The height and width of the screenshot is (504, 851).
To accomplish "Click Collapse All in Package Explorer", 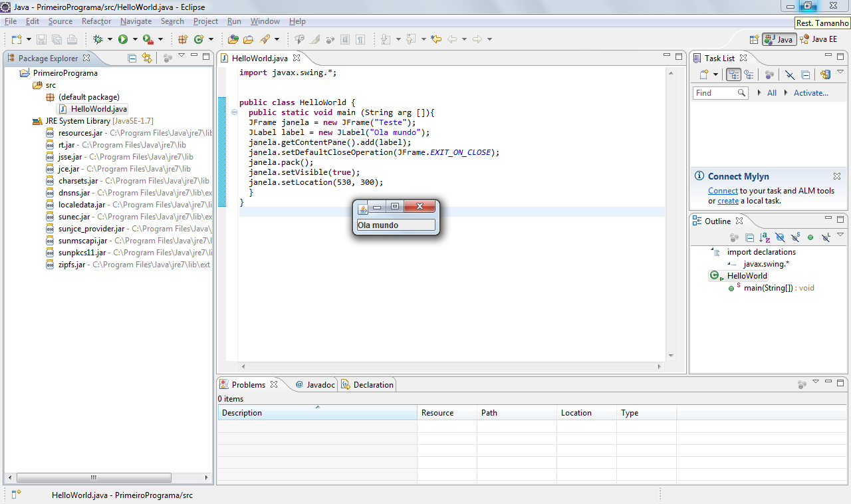I will point(132,59).
